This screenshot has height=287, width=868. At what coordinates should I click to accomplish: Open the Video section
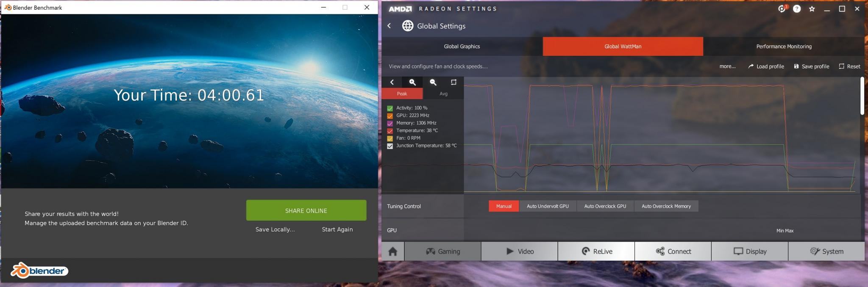point(520,251)
